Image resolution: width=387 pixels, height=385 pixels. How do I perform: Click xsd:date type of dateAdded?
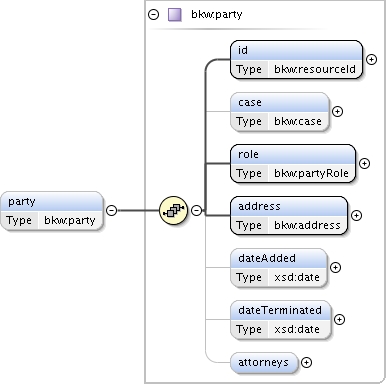[297, 277]
